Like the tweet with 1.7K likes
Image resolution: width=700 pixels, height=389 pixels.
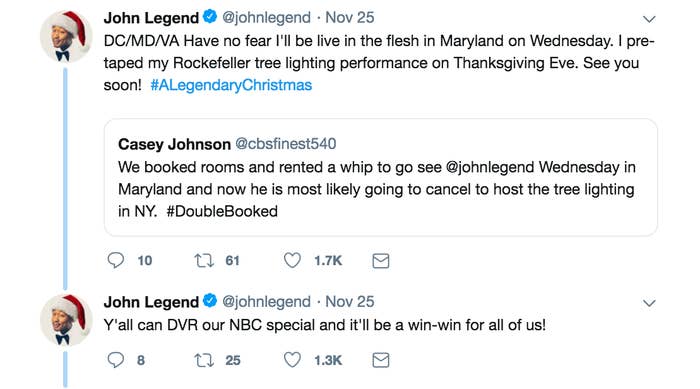pos(292,260)
